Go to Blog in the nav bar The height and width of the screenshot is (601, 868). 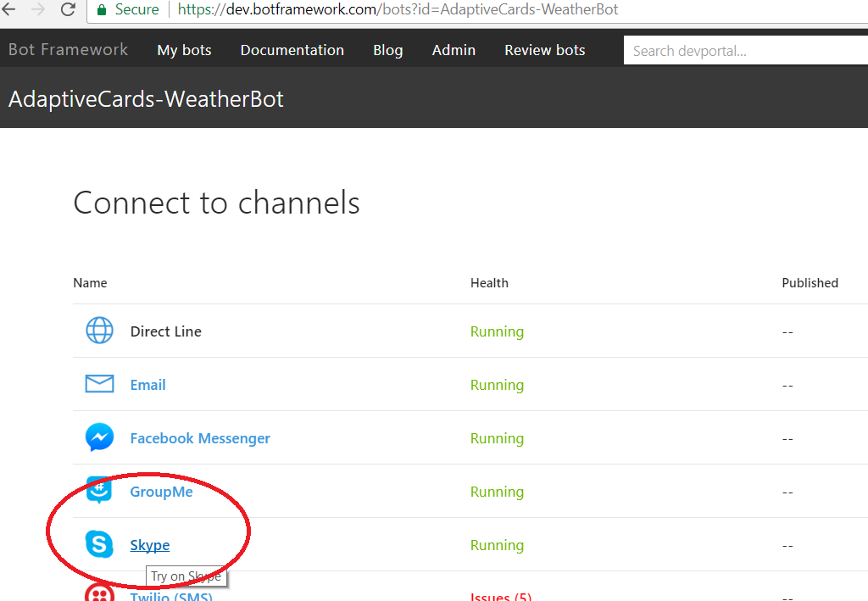(x=388, y=50)
